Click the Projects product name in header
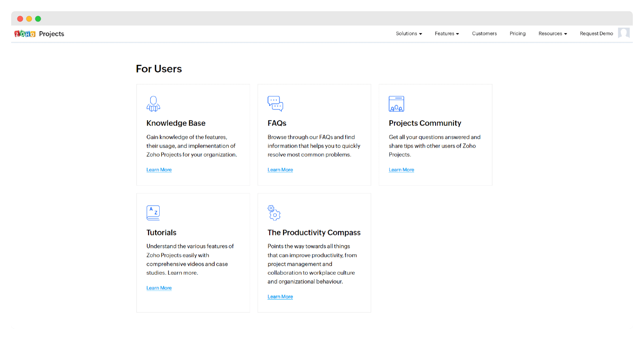Screen dimensions: 644x340 point(51,34)
